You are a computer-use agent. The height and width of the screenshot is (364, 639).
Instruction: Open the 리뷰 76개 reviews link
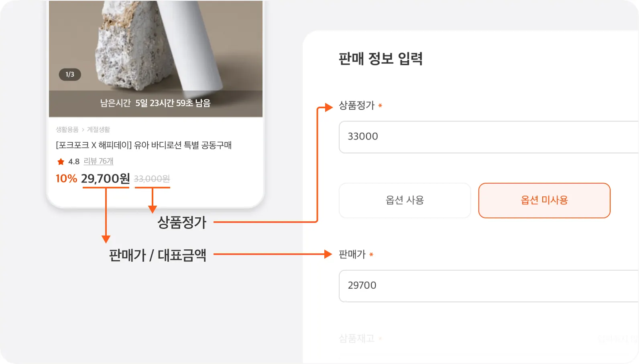(x=98, y=161)
